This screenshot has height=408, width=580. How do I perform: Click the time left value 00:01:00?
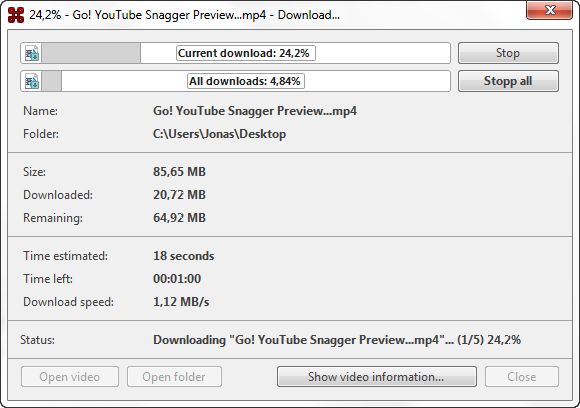(x=177, y=279)
